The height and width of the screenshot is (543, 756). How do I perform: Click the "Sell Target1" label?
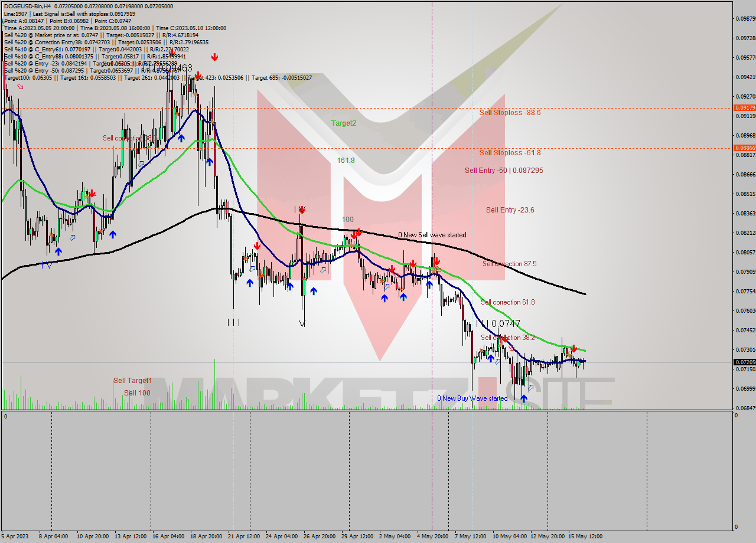tap(132, 381)
